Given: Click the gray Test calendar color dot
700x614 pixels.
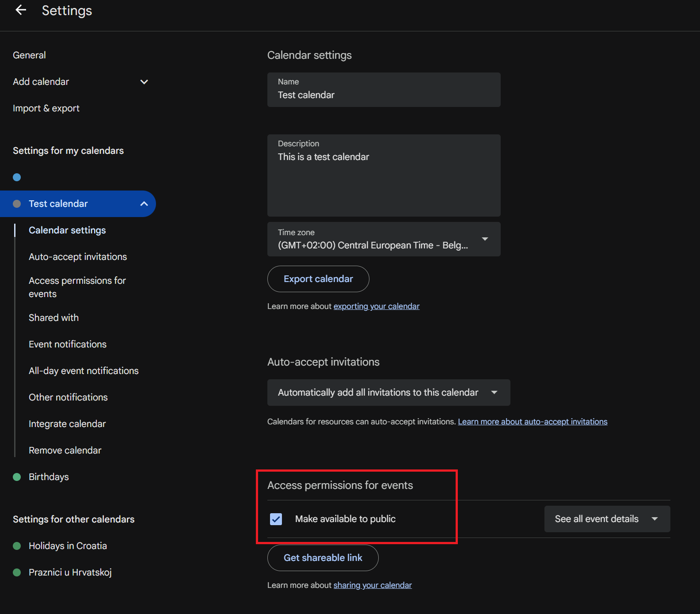Looking at the screenshot, I should point(17,204).
